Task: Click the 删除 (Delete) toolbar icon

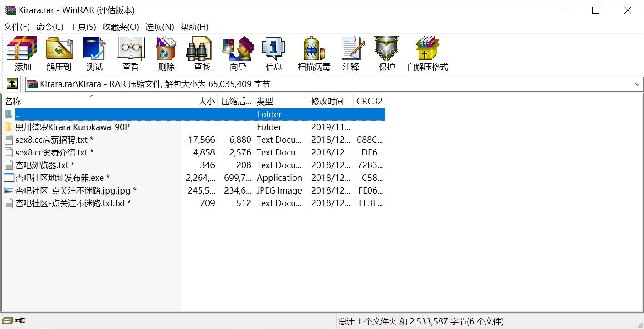Action: (x=166, y=48)
